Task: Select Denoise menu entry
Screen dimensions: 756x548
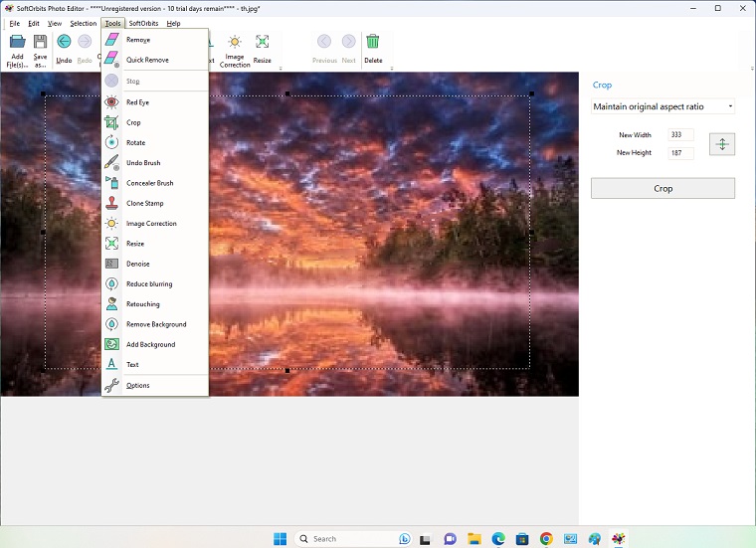Action: (155, 264)
